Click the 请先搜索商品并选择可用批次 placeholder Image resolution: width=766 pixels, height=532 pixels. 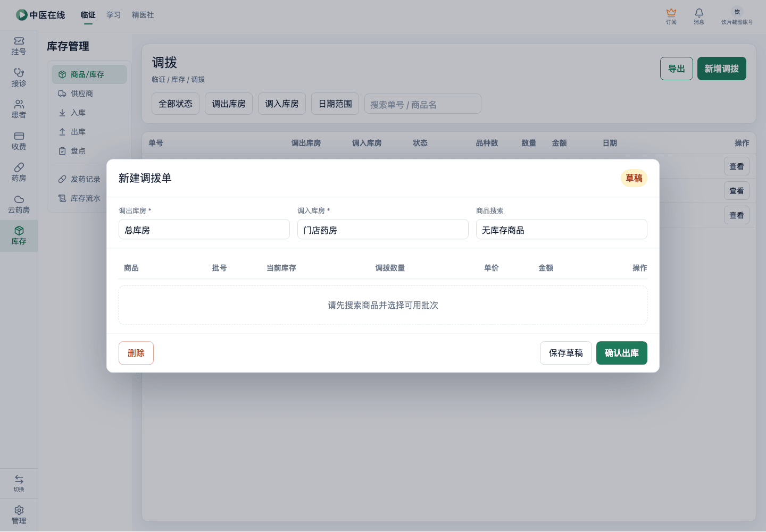click(383, 305)
